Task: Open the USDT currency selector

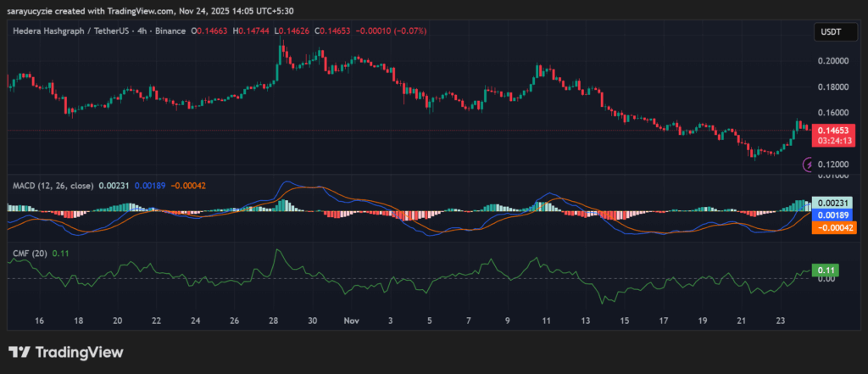Action: (x=831, y=31)
